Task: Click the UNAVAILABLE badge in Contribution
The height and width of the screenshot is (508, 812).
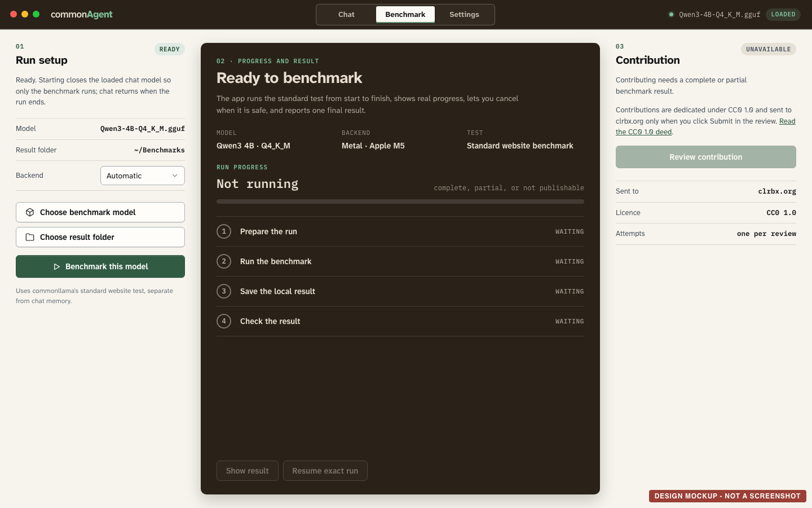Action: coord(769,49)
